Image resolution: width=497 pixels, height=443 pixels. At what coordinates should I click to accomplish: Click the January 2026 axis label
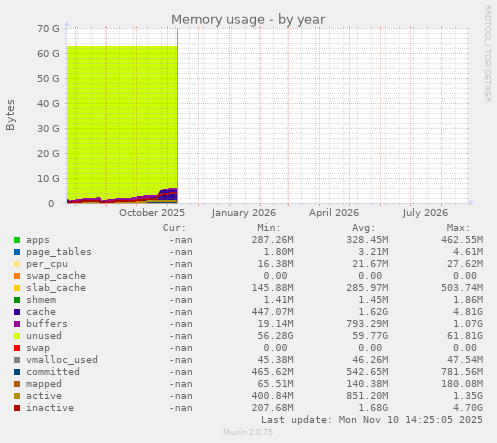244,213
